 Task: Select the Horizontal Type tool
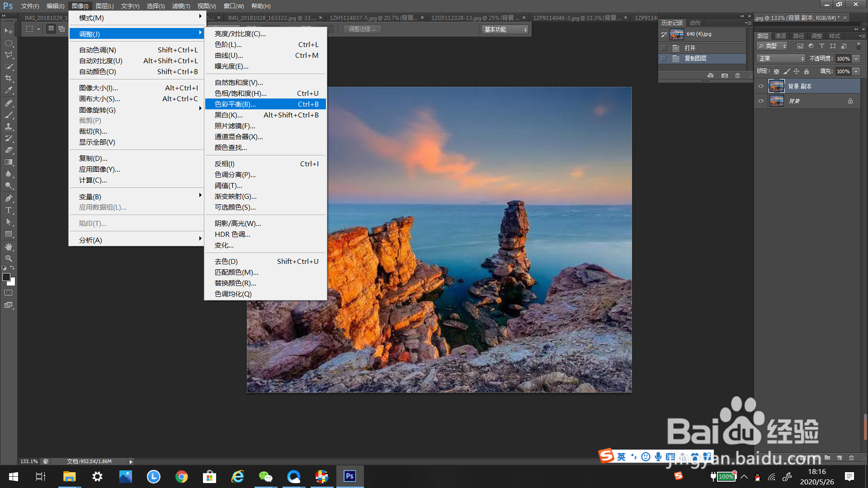9,210
